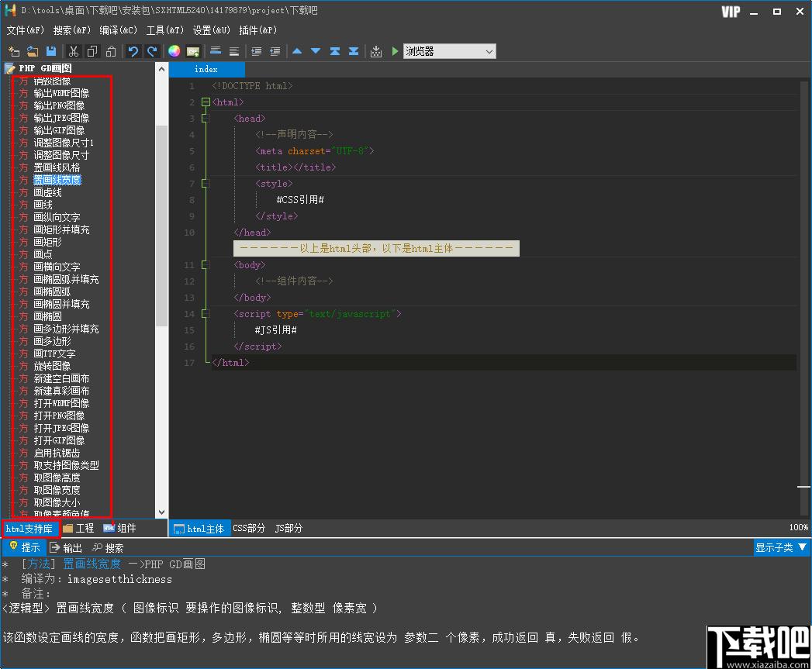Viewport: 812px width, 669px height.
Task: Click the decrease indent icon
Action: (x=275, y=51)
